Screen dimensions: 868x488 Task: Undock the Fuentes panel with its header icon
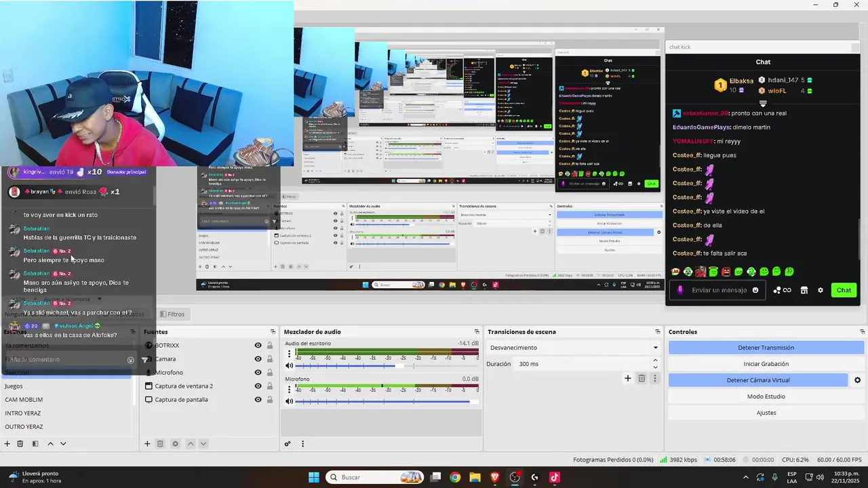[273, 332]
